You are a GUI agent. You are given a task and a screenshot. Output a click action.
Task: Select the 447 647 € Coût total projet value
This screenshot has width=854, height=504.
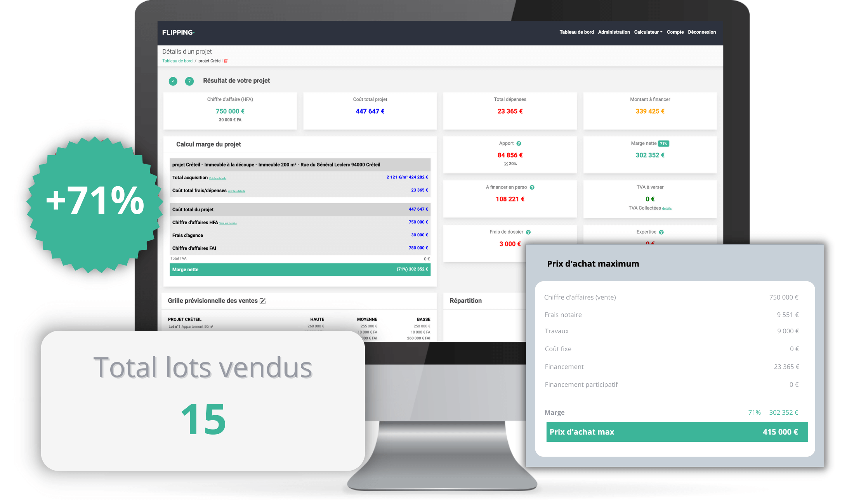click(x=370, y=111)
